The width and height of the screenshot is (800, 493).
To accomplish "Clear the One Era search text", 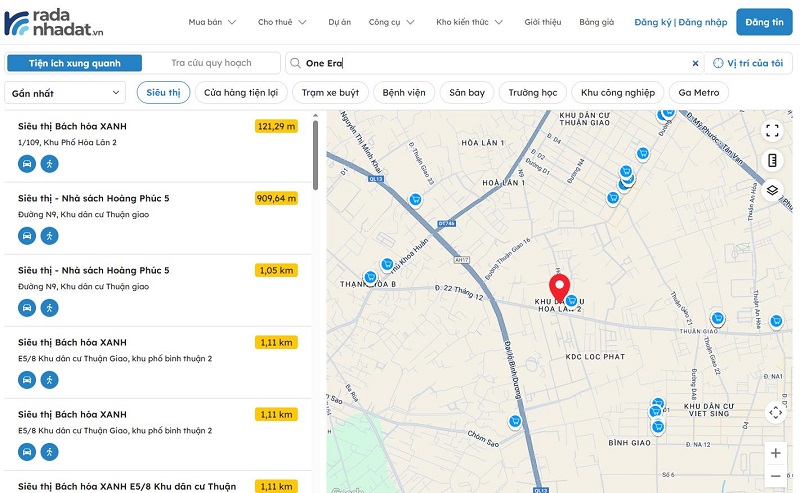I will tap(696, 63).
